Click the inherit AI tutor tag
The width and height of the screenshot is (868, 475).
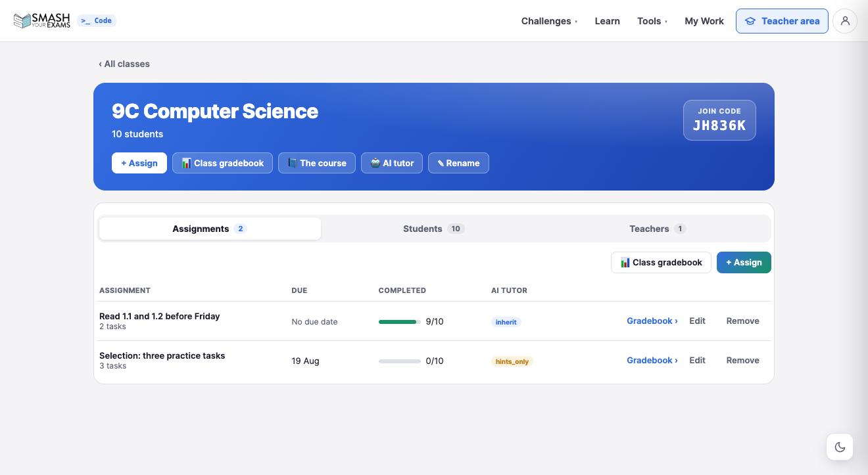[506, 322]
